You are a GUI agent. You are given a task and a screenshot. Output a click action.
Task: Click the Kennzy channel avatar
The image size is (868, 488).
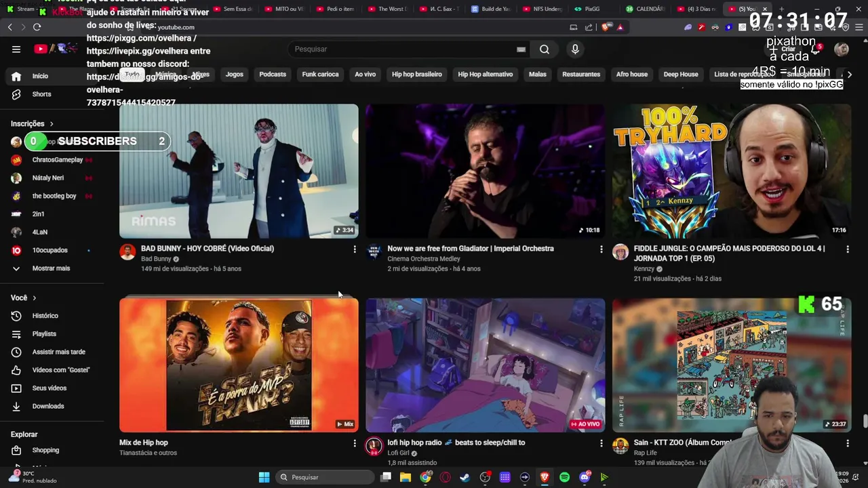[x=620, y=252]
